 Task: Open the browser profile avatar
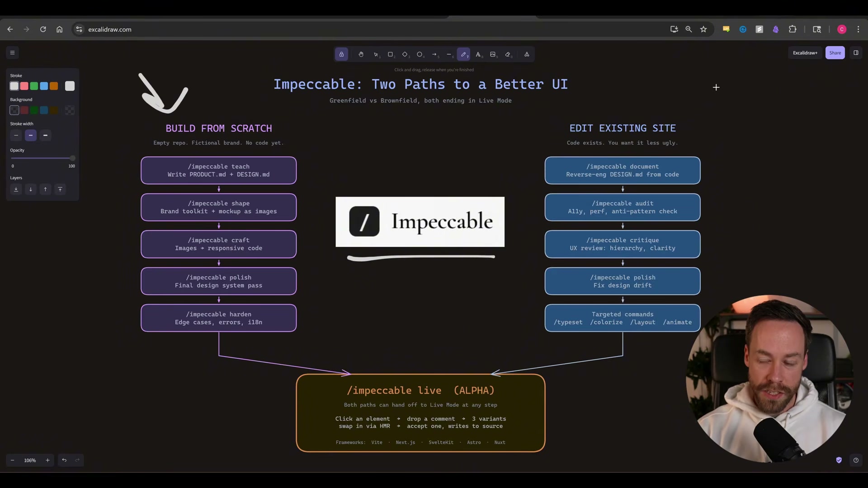pyautogui.click(x=842, y=29)
